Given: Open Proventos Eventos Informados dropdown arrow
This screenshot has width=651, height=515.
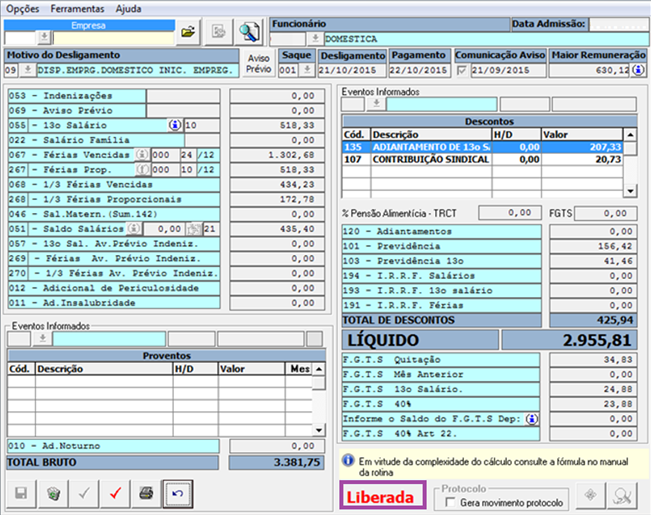Looking at the screenshot, I should point(42,339).
